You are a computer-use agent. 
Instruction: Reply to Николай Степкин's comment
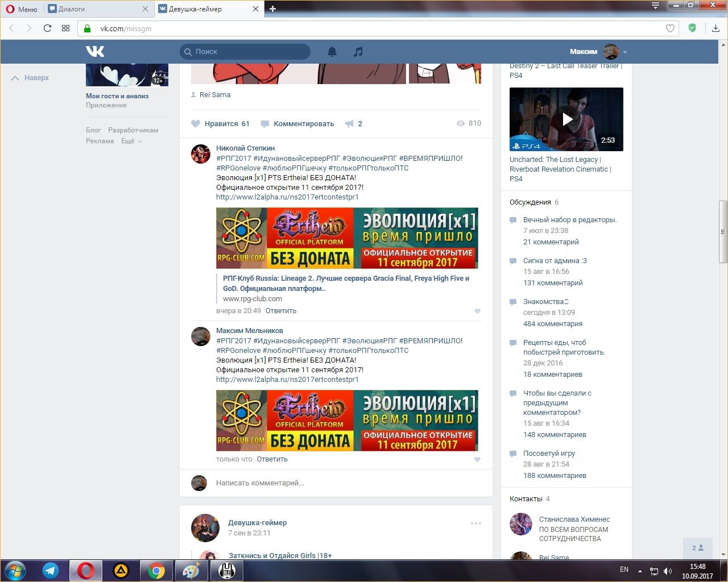tap(281, 311)
